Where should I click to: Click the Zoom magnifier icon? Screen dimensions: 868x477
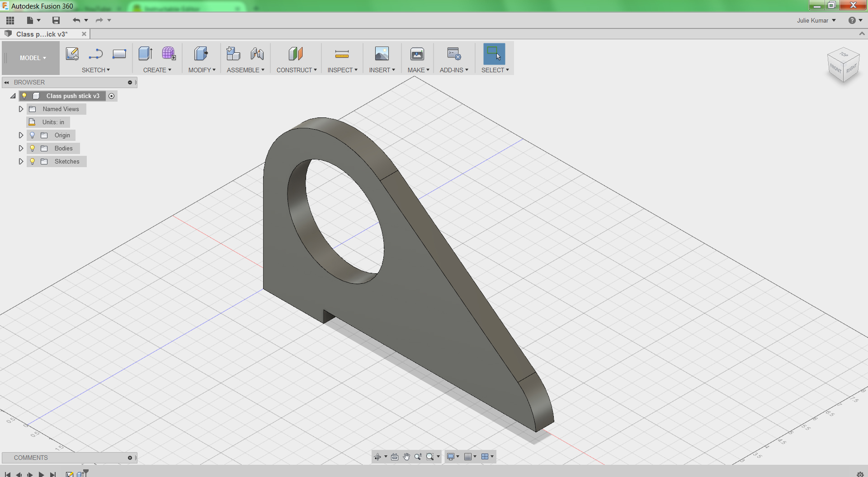click(x=418, y=457)
